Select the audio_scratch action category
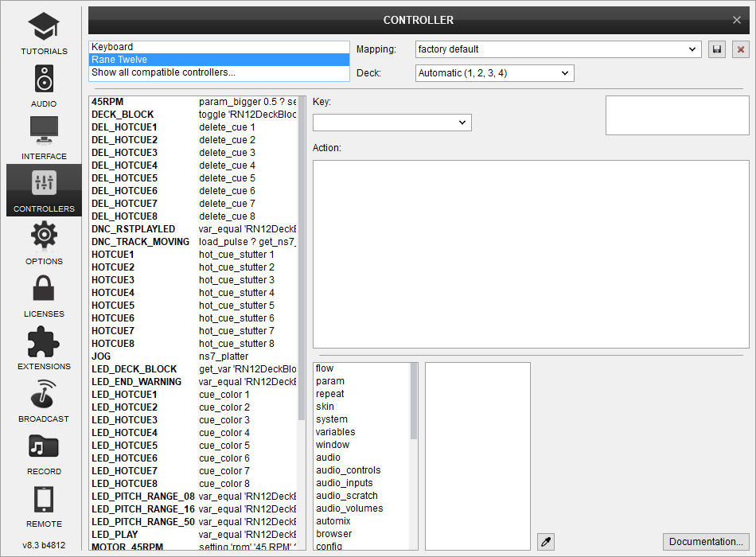The height and width of the screenshot is (557, 756). [x=346, y=496]
